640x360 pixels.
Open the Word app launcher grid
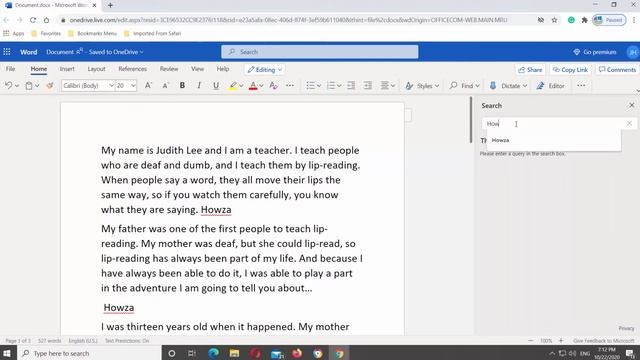coord(7,52)
